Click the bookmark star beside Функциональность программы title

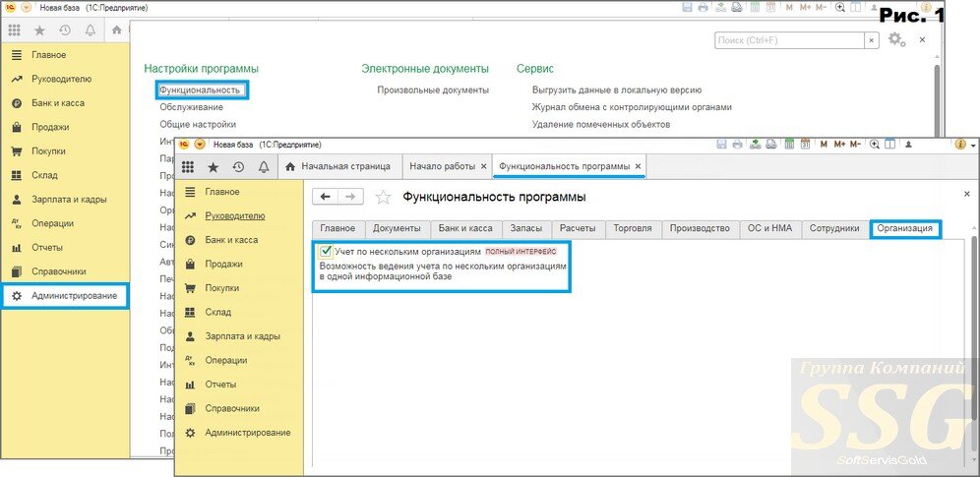click(383, 198)
